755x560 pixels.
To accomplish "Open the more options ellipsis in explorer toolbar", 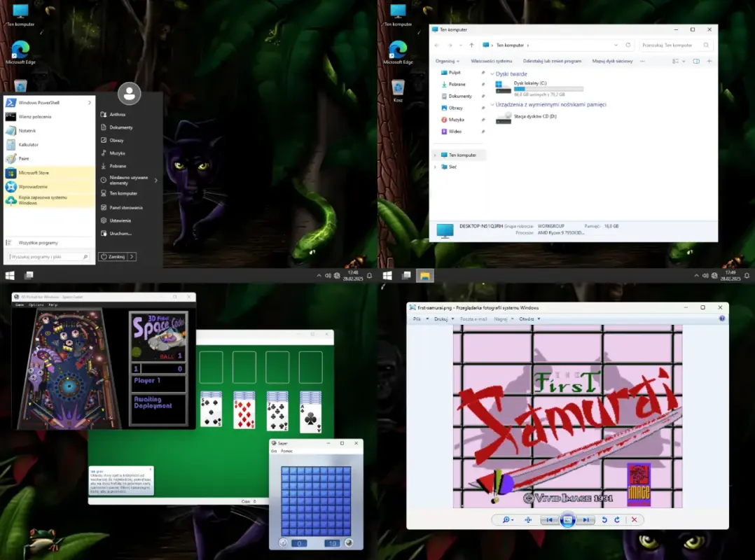I will point(642,61).
